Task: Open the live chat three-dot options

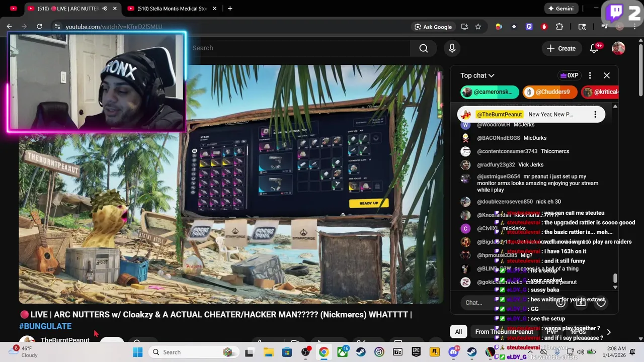Action: [590, 75]
